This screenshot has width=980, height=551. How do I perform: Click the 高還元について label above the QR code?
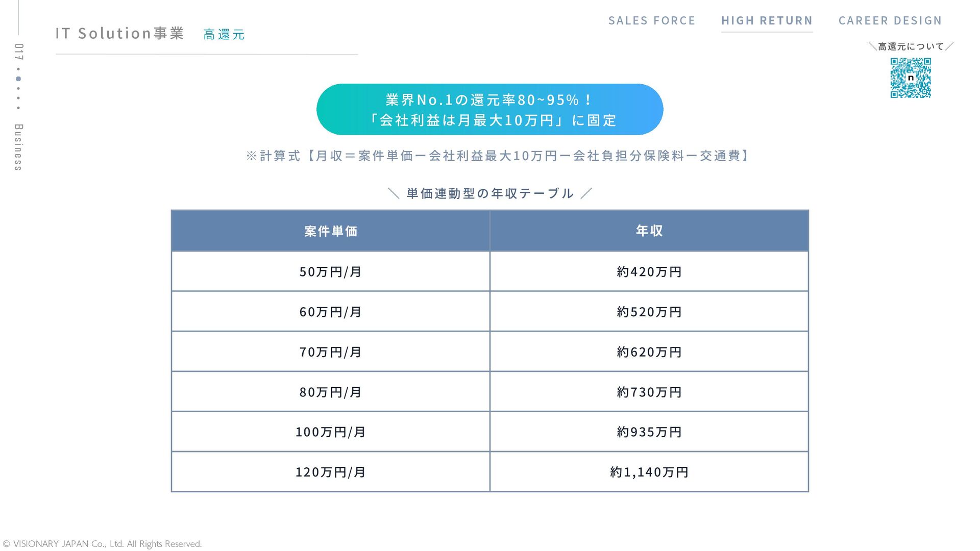911,46
